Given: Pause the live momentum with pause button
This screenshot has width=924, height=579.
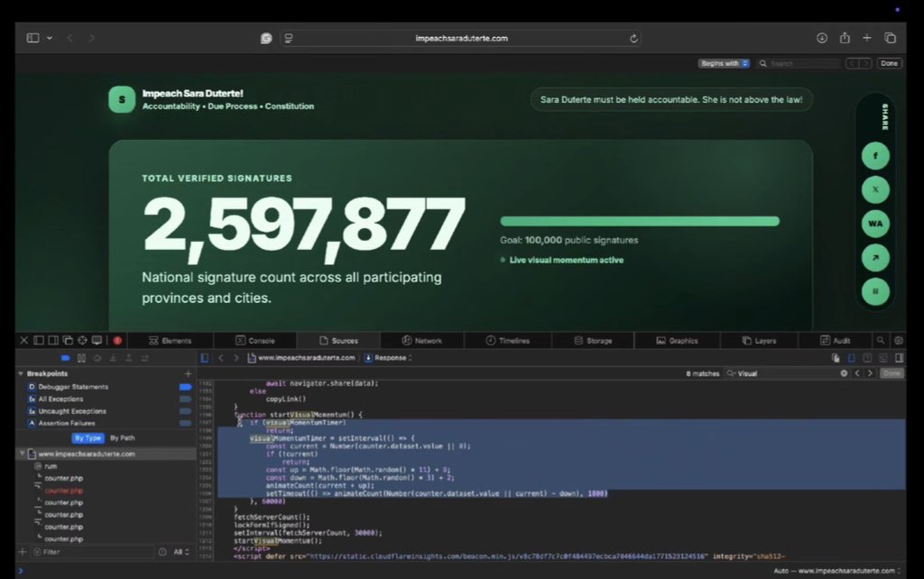Looking at the screenshot, I should point(875,291).
